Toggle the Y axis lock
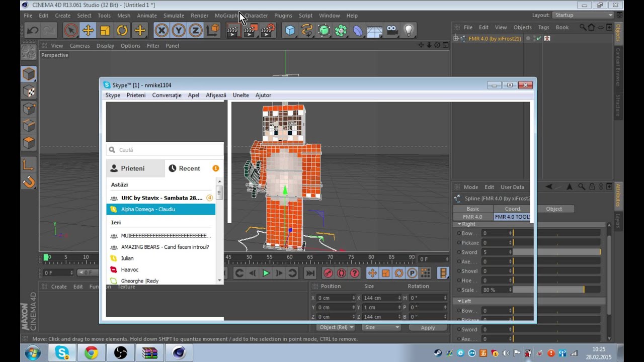The image size is (644, 362). pyautogui.click(x=179, y=31)
